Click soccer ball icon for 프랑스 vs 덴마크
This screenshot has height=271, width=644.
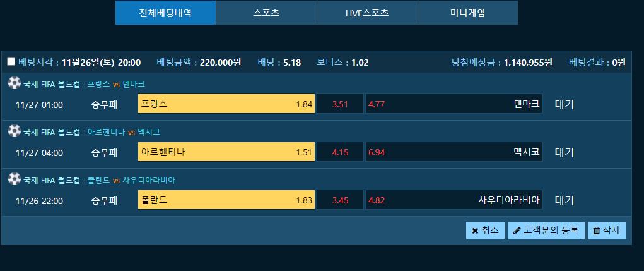pos(15,83)
